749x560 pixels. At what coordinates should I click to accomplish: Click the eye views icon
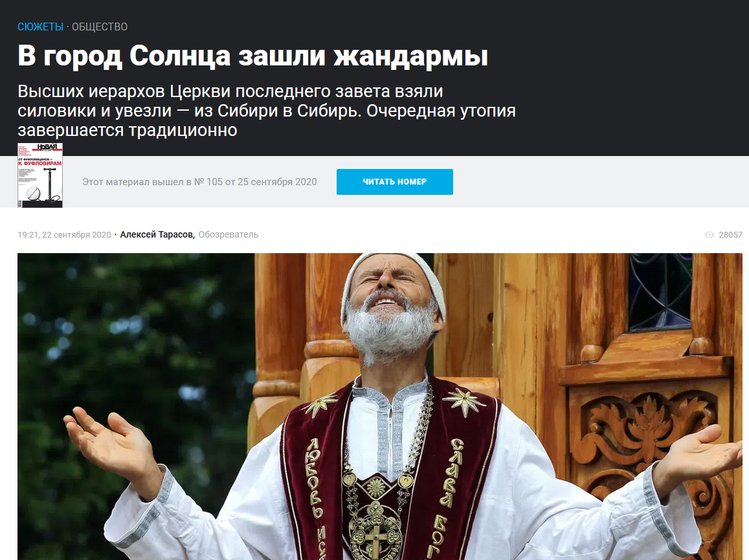point(710,234)
